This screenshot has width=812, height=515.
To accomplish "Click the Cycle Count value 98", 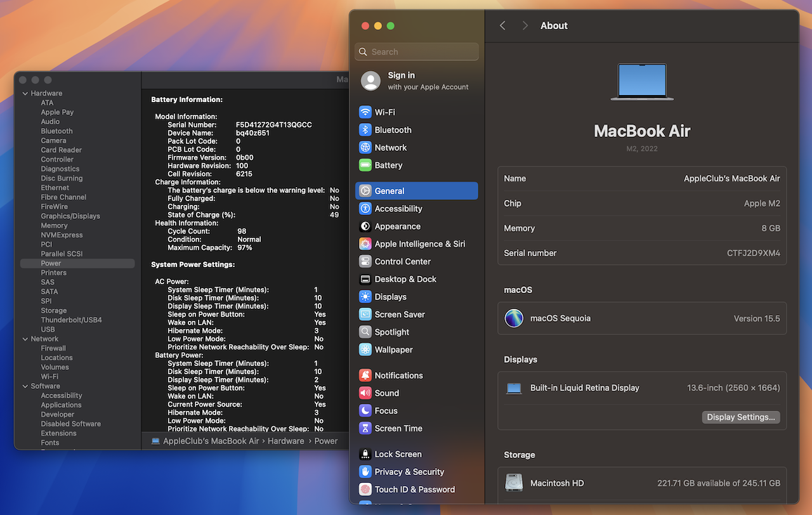I will (242, 231).
